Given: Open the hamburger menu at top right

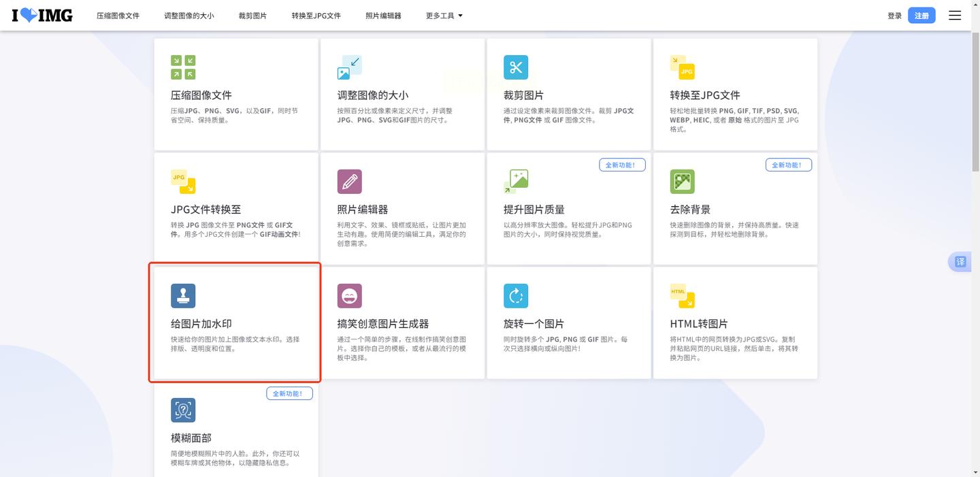Looking at the screenshot, I should [955, 15].
